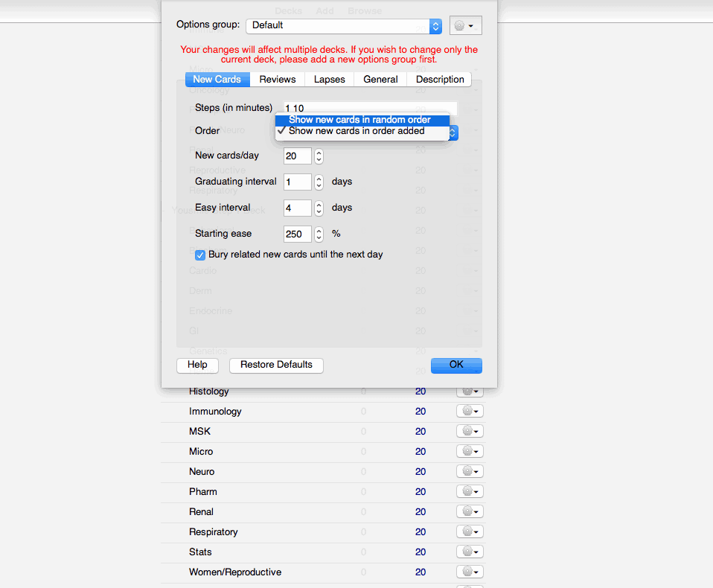Click the 20 new count for Stats
The image size is (713, 588).
coord(421,552)
